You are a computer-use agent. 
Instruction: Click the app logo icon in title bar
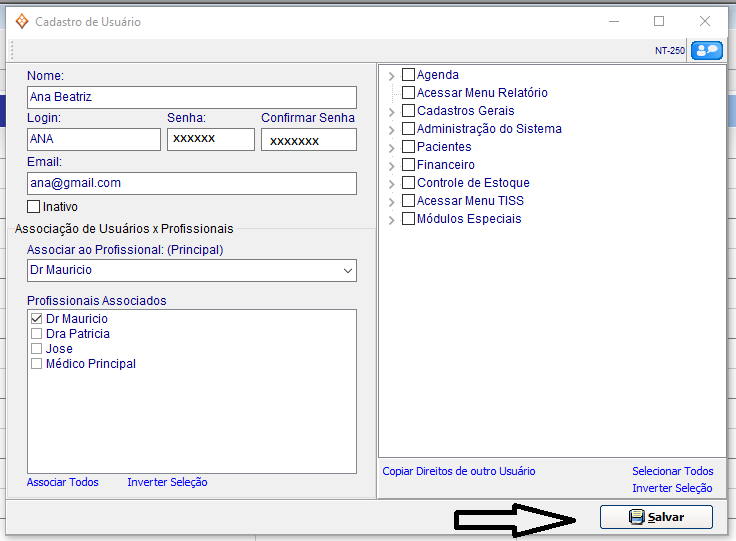click(x=21, y=21)
